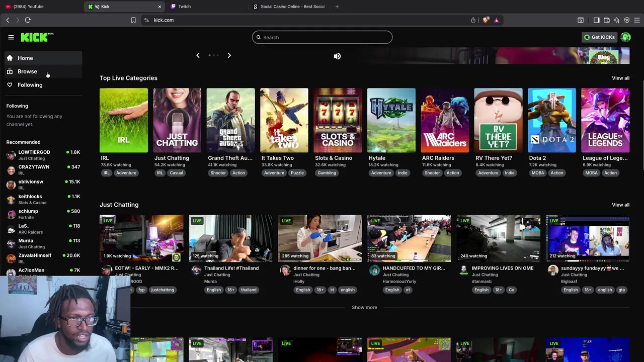The image size is (644, 362).
Task: Click the gta tag on Bigloaaf's stream
Action: (622, 290)
